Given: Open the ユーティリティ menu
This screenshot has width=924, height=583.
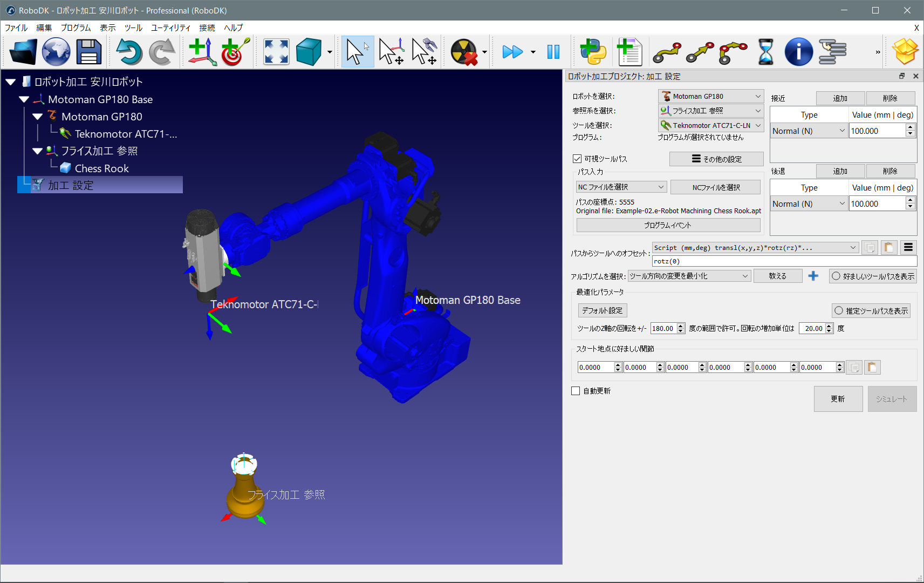Looking at the screenshot, I should coord(170,28).
